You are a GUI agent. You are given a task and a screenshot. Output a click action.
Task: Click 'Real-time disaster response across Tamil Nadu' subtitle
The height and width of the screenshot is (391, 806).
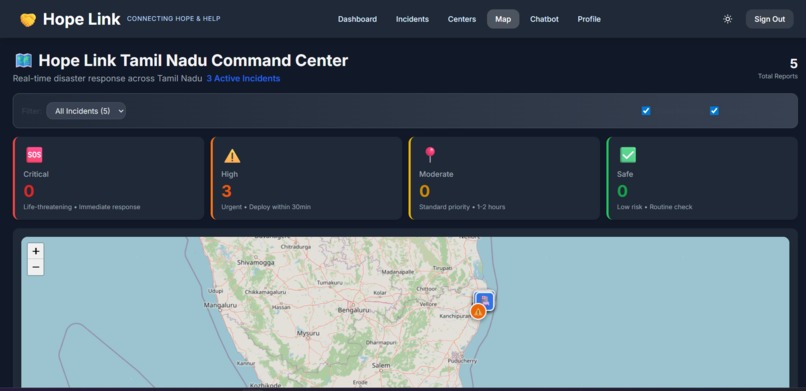pyautogui.click(x=107, y=79)
